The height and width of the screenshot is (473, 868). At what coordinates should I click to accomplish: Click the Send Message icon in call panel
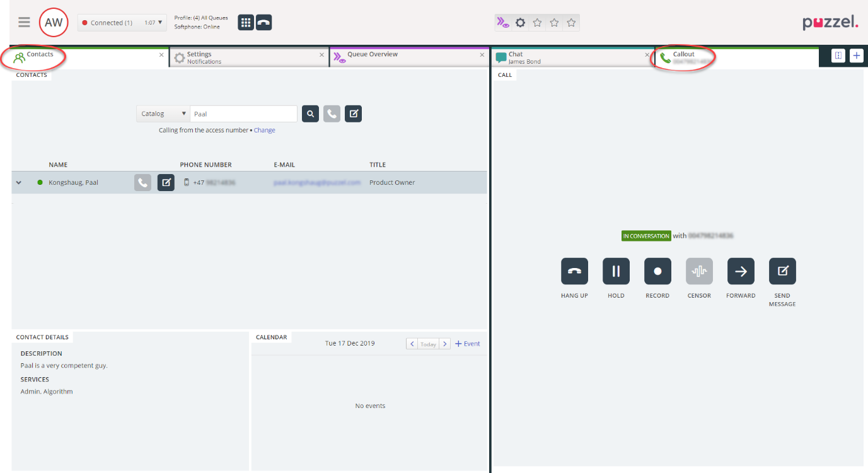click(782, 271)
